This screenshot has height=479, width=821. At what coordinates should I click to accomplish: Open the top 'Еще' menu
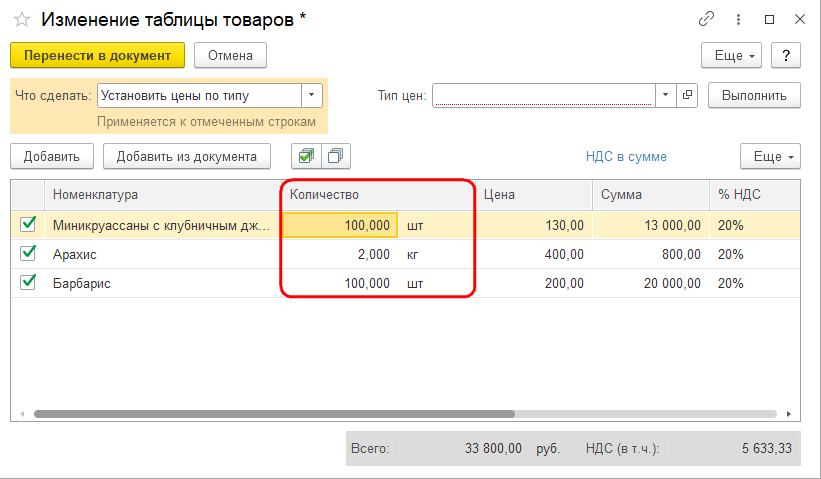[x=731, y=55]
